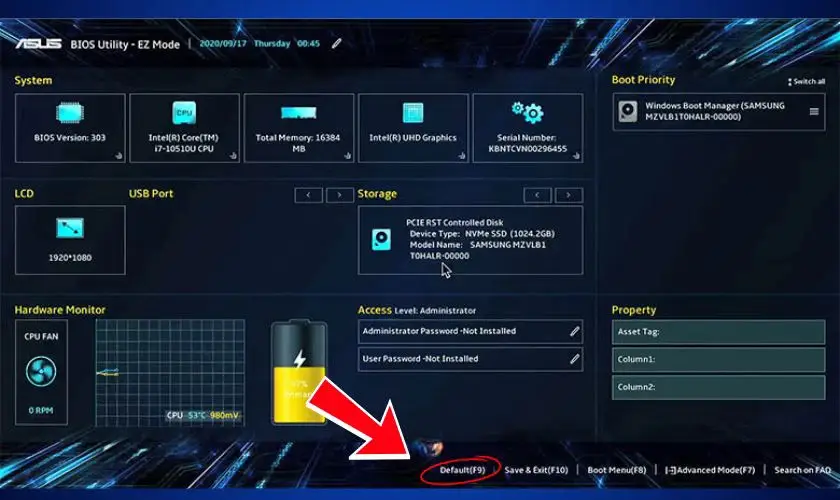
Task: Edit Administrator Password with pencil icon
Action: (x=574, y=331)
